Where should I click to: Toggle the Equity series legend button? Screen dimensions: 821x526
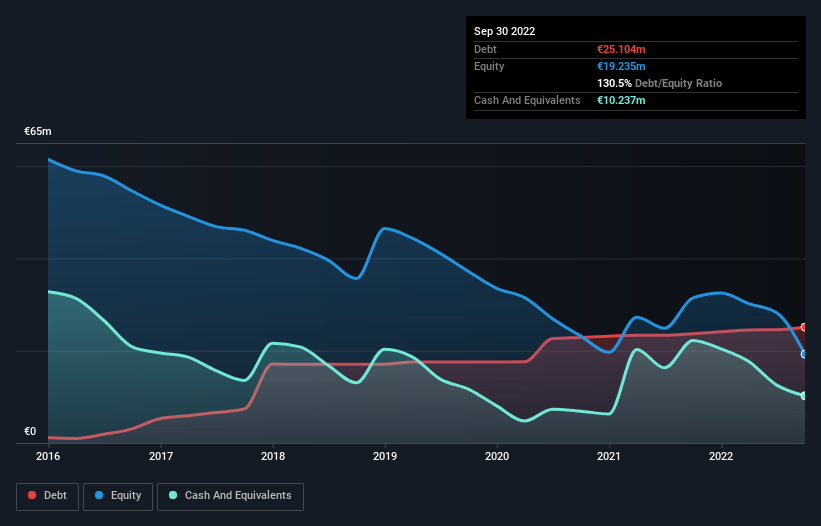[x=118, y=496]
